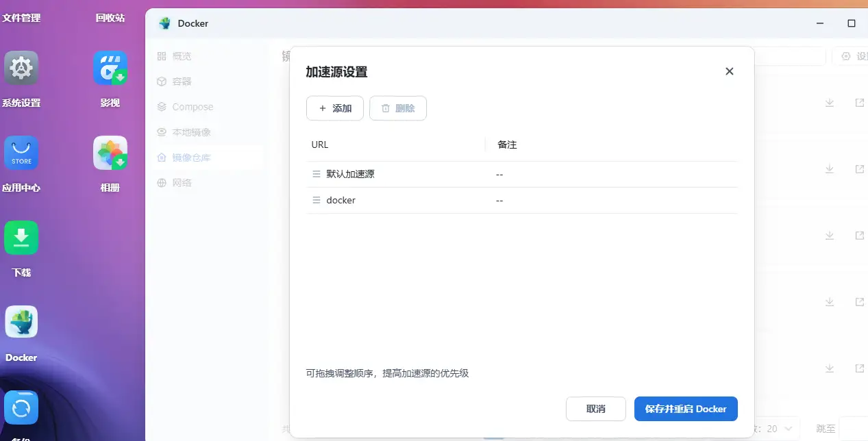Open the 应用中心 app store
This screenshot has height=441, width=868.
coord(21,153)
